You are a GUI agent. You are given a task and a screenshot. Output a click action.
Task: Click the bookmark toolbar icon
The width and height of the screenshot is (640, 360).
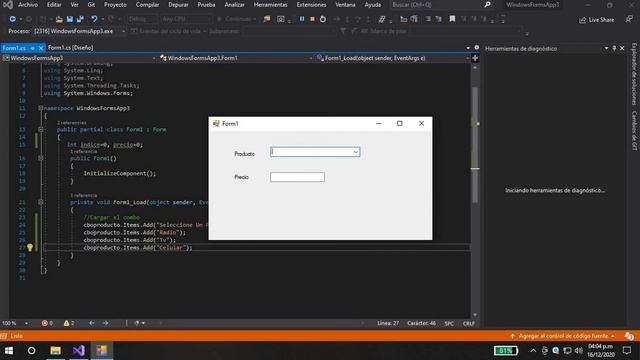pos(452,19)
